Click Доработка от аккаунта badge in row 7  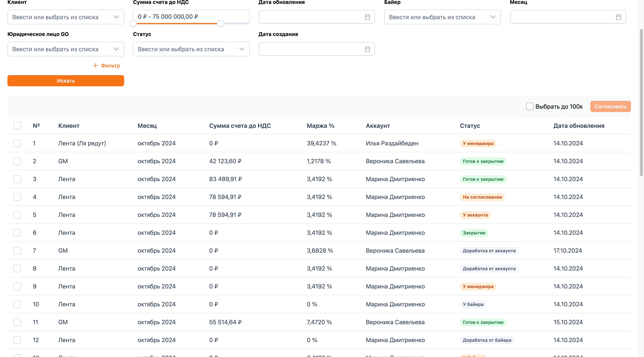(489, 251)
